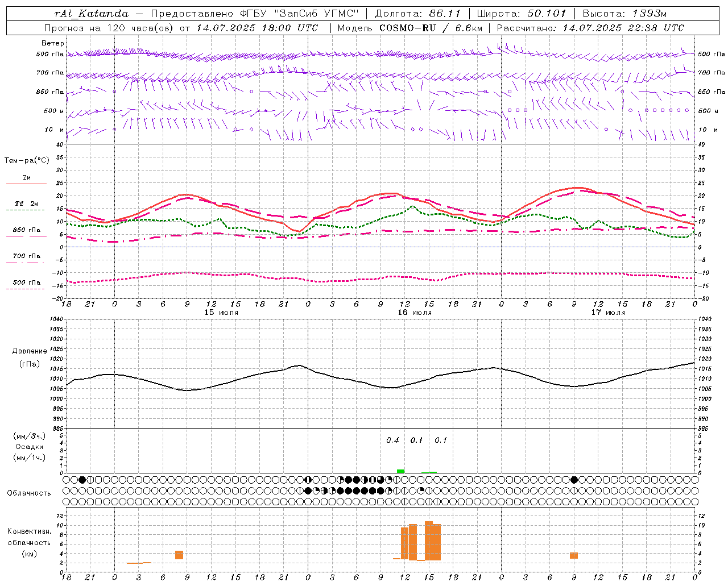Click the model label COSMO-RU / 6.6км
728x582 pixels.
coord(431,28)
